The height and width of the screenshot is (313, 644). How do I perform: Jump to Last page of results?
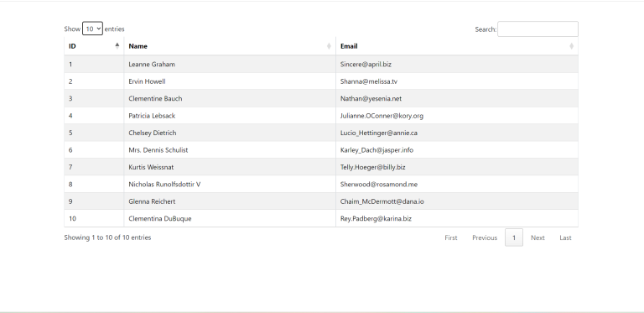tap(565, 237)
